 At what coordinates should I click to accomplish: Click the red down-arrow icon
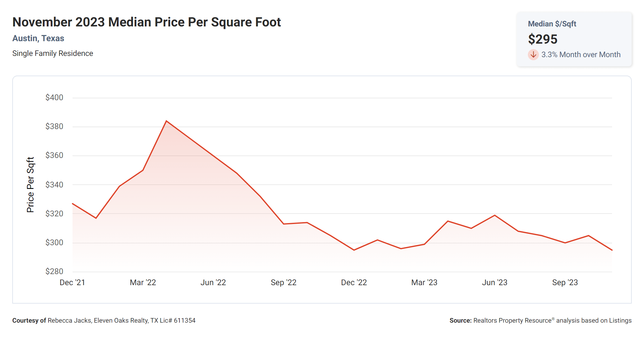point(533,55)
